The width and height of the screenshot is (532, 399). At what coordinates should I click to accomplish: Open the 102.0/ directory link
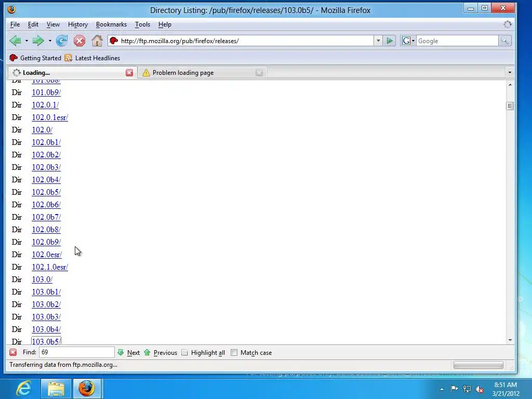pos(42,130)
